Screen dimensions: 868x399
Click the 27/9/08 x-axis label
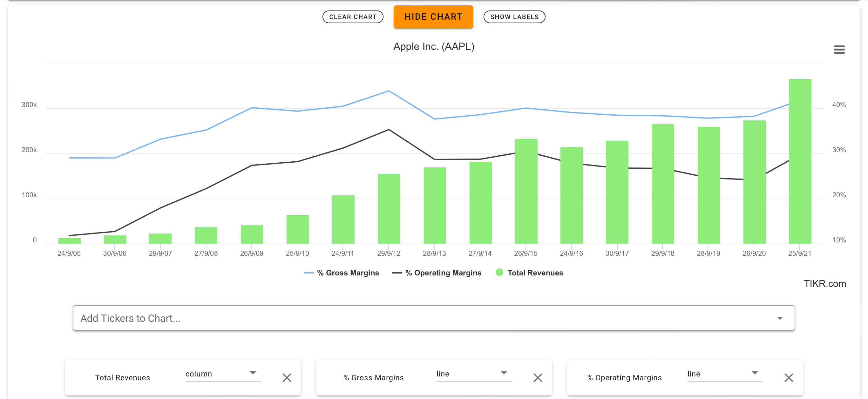[x=206, y=254]
